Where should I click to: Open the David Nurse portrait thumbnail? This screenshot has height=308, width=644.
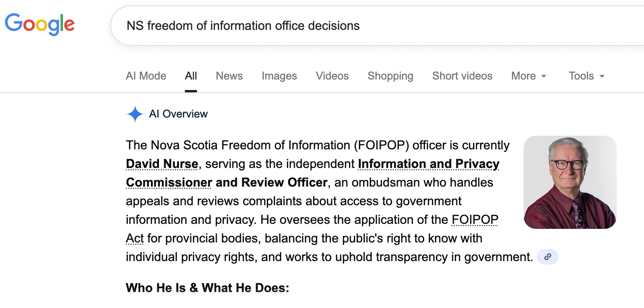(570, 182)
